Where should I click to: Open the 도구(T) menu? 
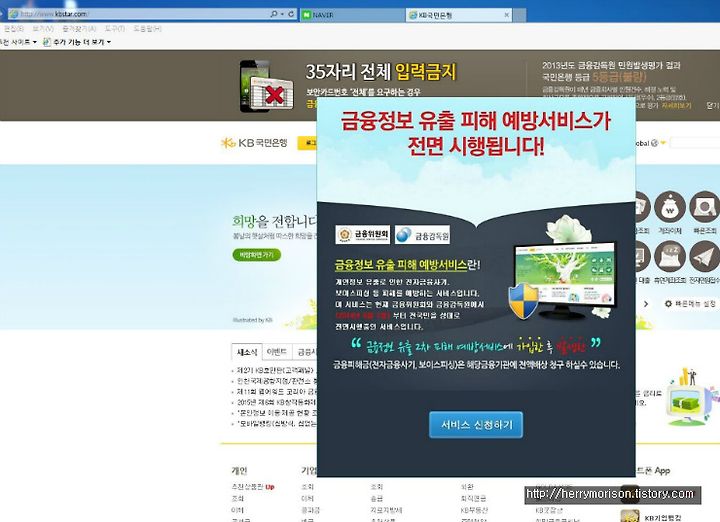coord(114,28)
